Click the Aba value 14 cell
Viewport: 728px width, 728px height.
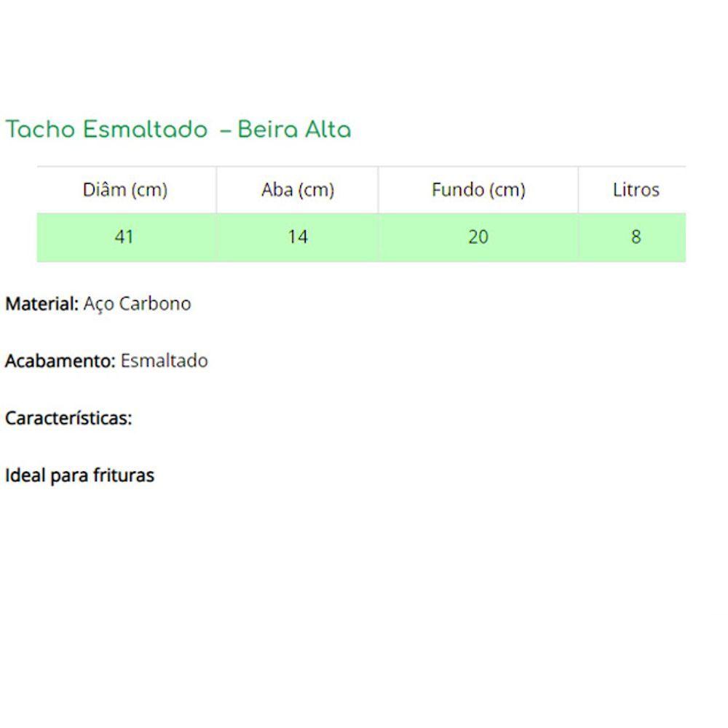[x=298, y=237]
